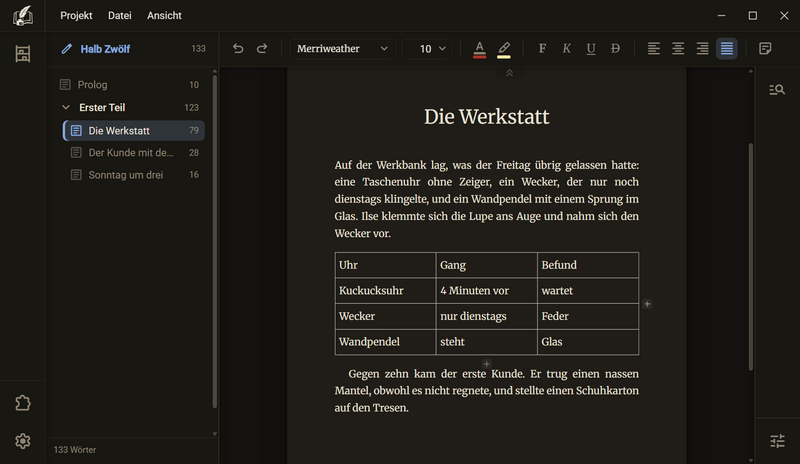Click the nur dienstags cell
This screenshot has width=800, height=464.
coord(486,316)
